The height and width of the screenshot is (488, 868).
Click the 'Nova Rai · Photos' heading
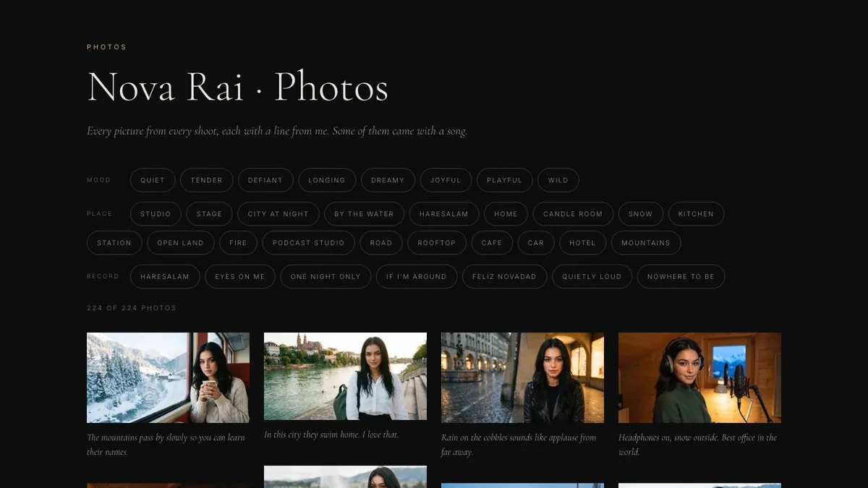(237, 87)
